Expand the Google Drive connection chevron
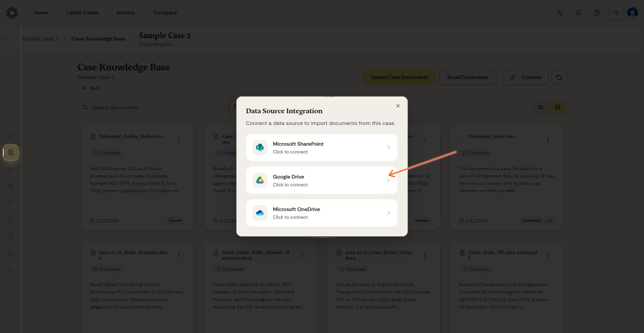The width and height of the screenshot is (644, 333). pos(388,180)
